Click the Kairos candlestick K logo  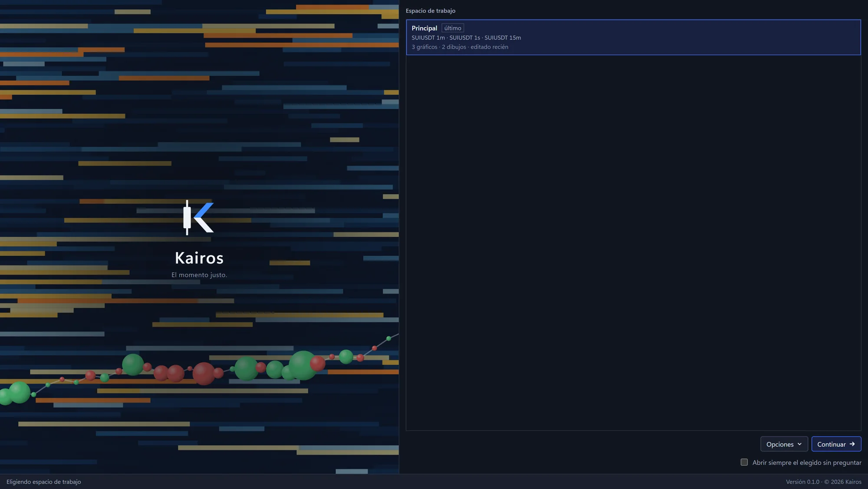click(x=199, y=218)
